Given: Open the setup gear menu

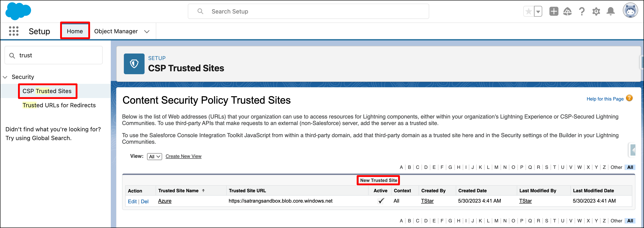Looking at the screenshot, I should coord(596,11).
